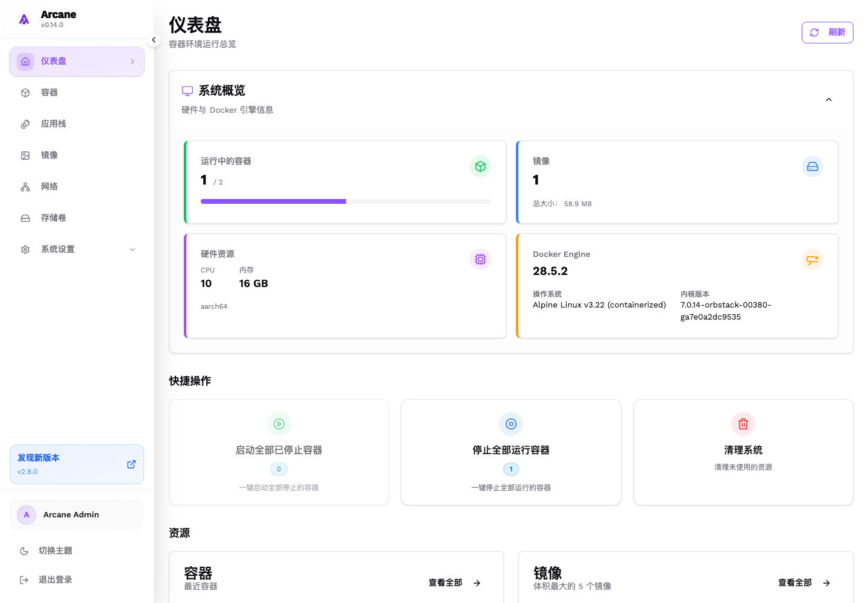Click the 刷新 refresh button

(827, 33)
